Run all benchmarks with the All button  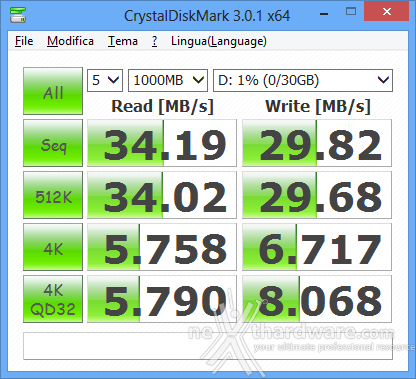[x=53, y=91]
